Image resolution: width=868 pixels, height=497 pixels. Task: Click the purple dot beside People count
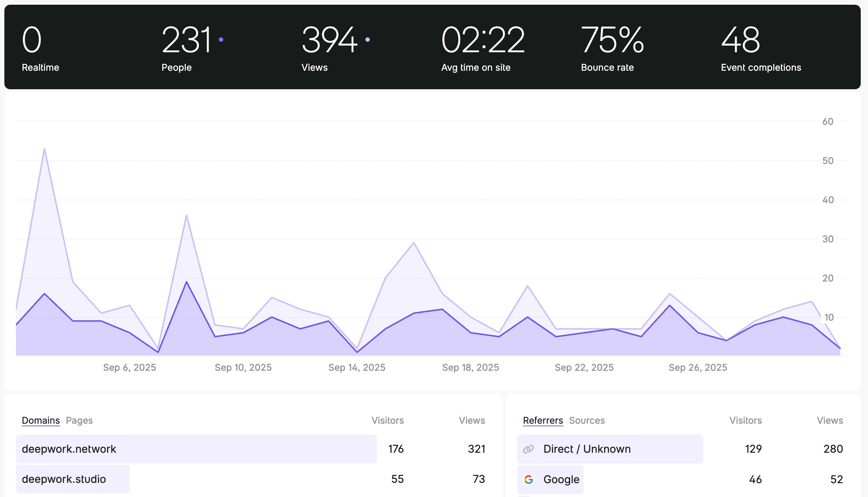click(221, 40)
